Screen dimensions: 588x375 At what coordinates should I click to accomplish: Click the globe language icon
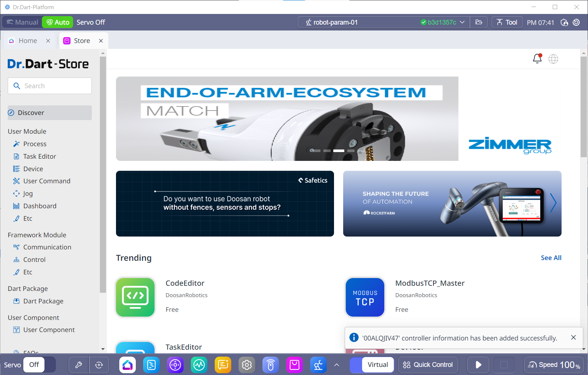[553, 59]
